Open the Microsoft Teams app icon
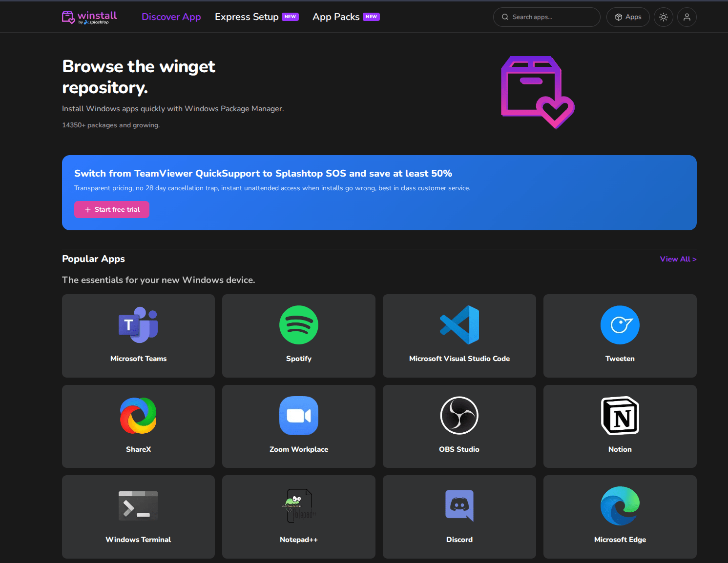This screenshot has height=563, width=728. click(x=138, y=325)
